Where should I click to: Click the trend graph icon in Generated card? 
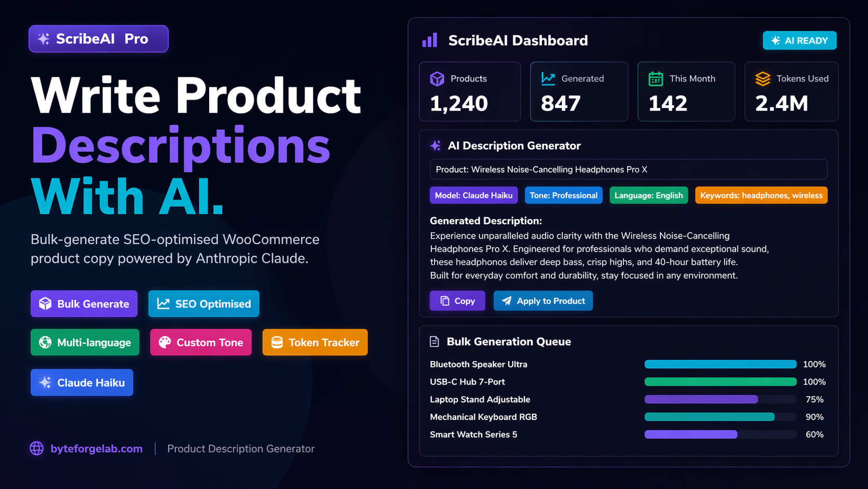tap(548, 78)
